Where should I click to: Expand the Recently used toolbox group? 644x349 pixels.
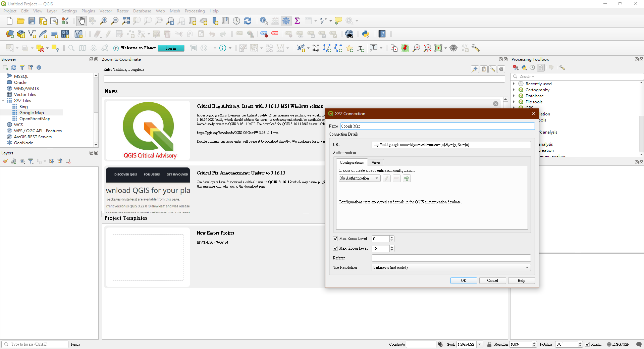tap(514, 84)
